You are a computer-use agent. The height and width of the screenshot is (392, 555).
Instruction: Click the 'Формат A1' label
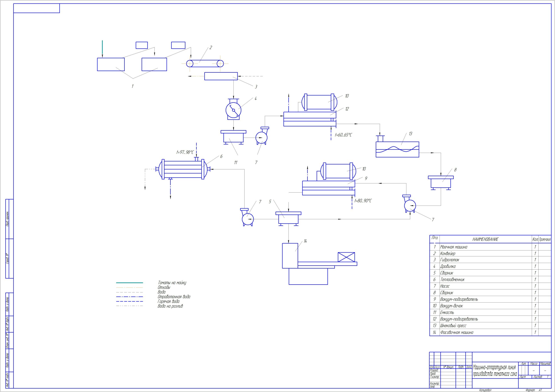coord(534,390)
